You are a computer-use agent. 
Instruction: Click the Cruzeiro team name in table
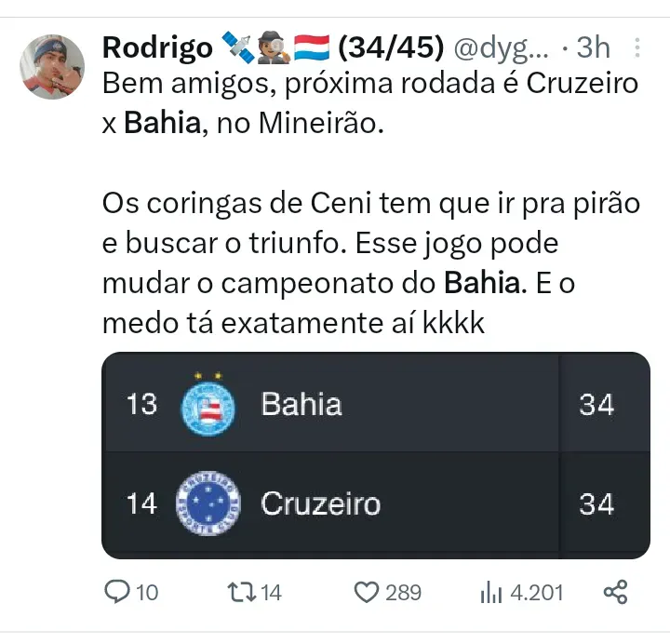click(x=321, y=504)
